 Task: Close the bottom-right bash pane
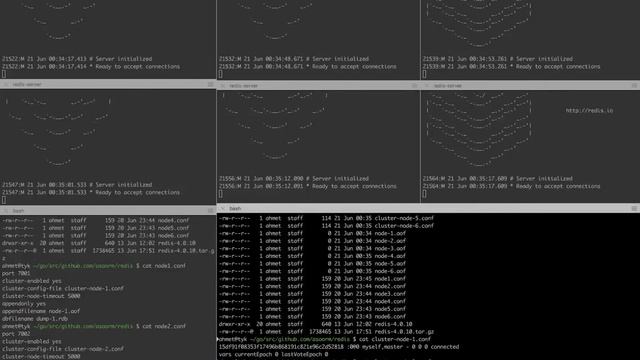[x=222, y=208]
